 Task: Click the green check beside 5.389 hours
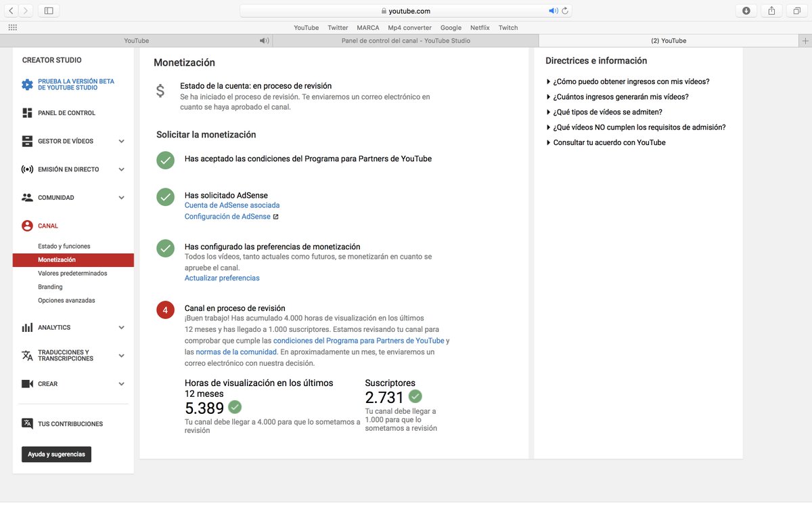tap(235, 407)
